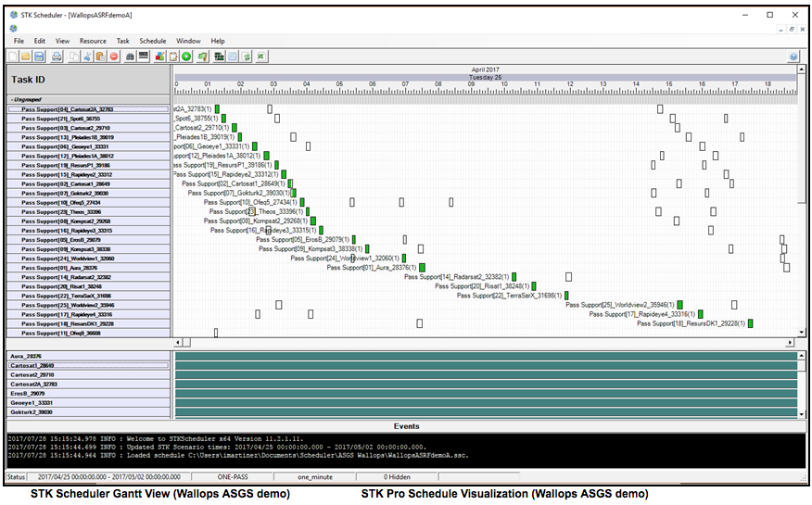Click the Gantt horizontal scrollbar right arrow
This screenshot has height=505, width=812.
coord(791,342)
